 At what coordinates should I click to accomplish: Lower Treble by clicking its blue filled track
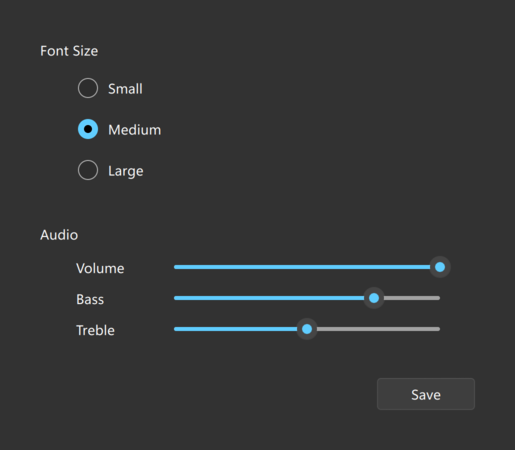click(235, 329)
